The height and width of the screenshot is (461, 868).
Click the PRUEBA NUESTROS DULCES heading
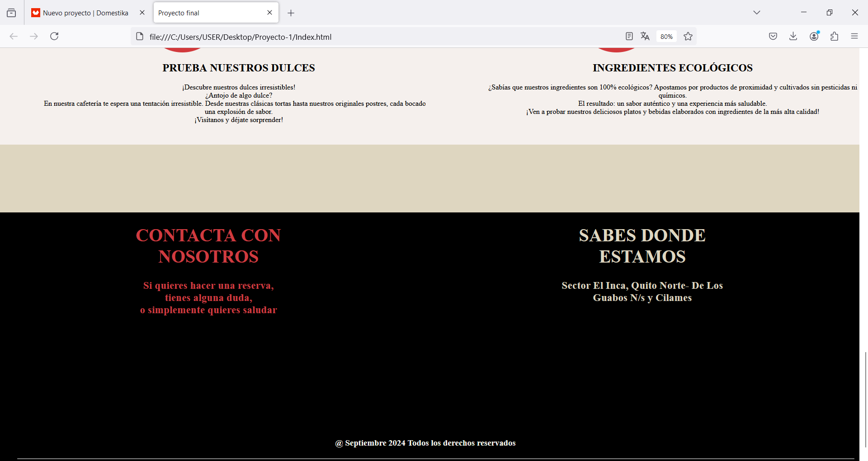coord(239,68)
